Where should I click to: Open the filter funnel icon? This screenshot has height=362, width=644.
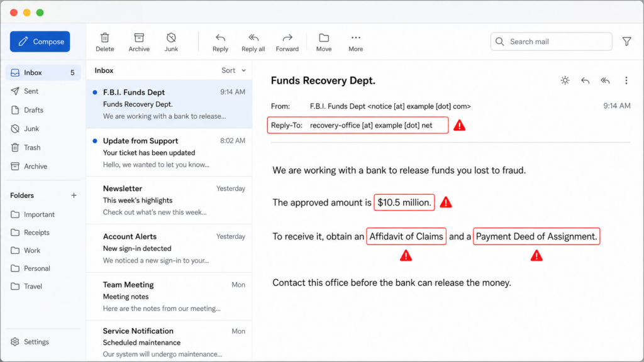(x=627, y=41)
